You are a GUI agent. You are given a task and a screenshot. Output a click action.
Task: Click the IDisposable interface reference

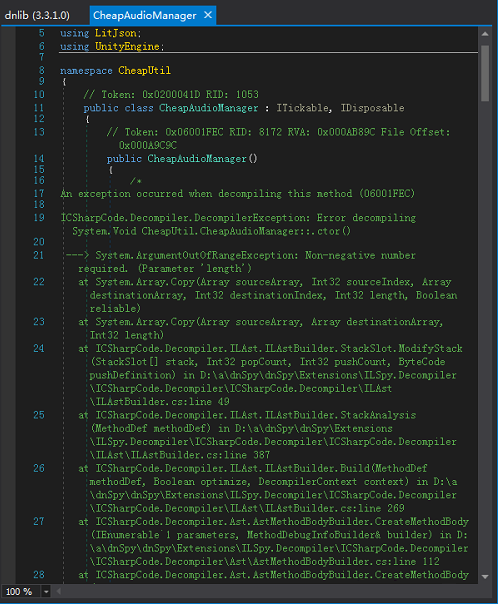(x=372, y=108)
